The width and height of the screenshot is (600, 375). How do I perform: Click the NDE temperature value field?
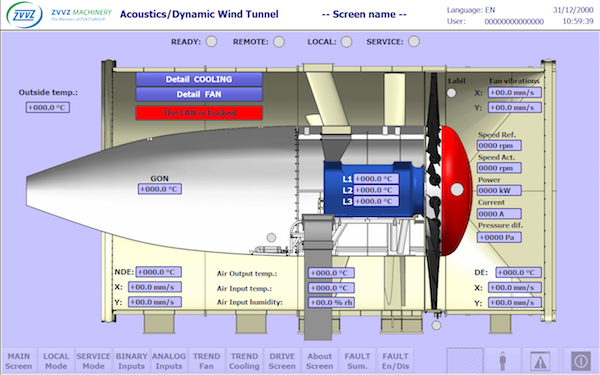coord(159,272)
